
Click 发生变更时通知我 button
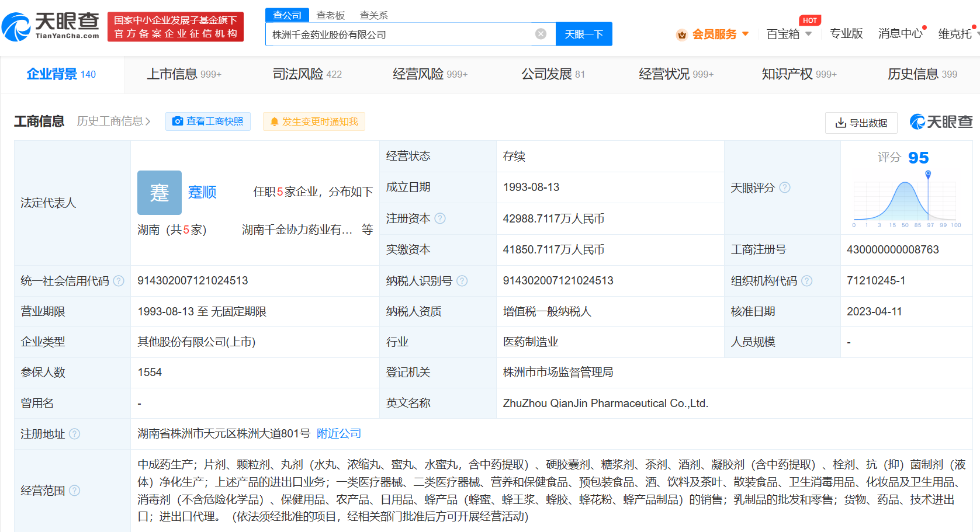click(314, 121)
